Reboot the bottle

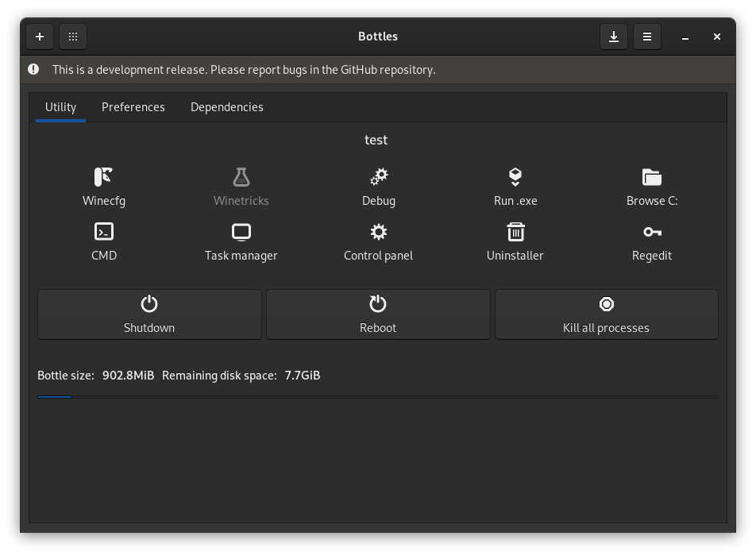[x=378, y=314]
